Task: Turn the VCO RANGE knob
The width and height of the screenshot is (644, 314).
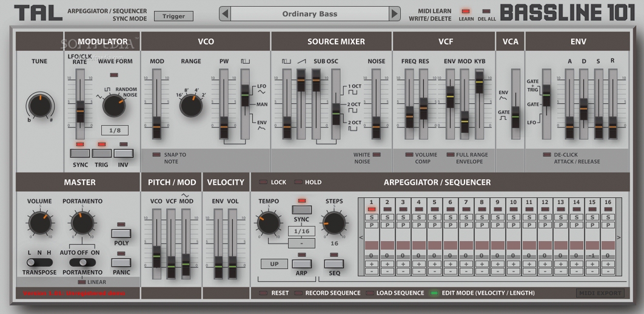Action: pos(191,105)
